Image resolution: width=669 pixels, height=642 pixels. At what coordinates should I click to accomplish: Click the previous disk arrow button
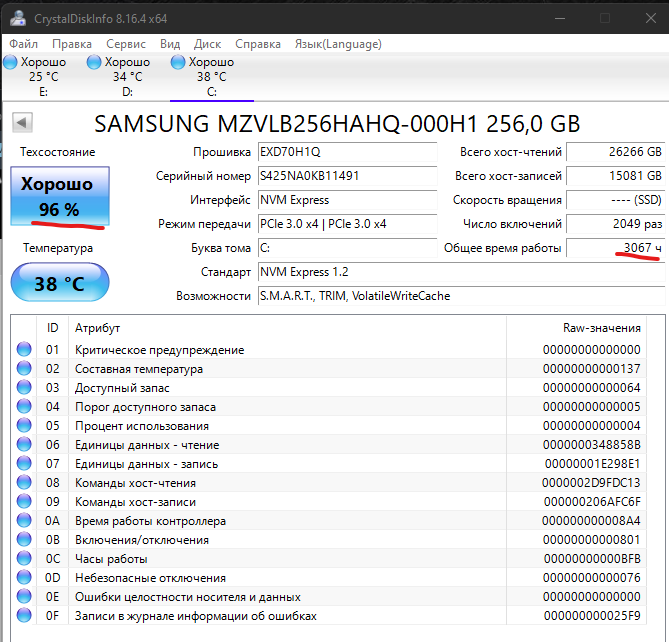[x=22, y=123]
